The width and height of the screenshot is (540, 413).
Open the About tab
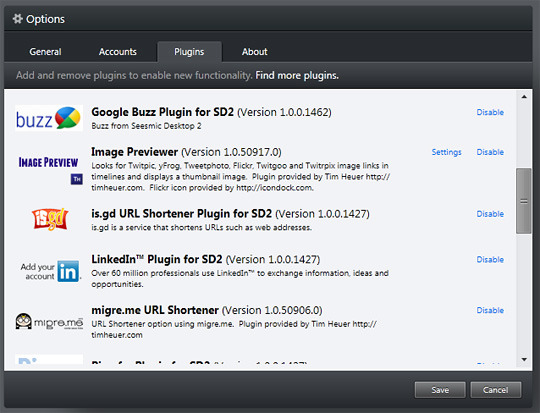(255, 52)
